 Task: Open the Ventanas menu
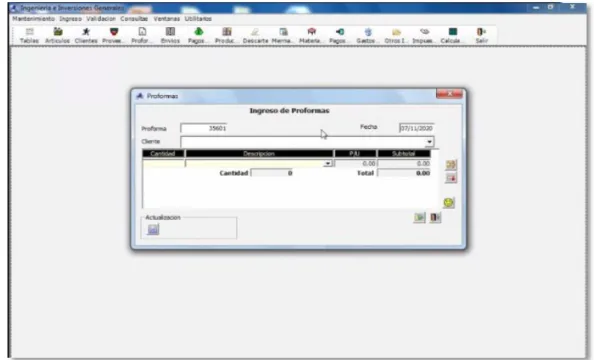pos(167,19)
